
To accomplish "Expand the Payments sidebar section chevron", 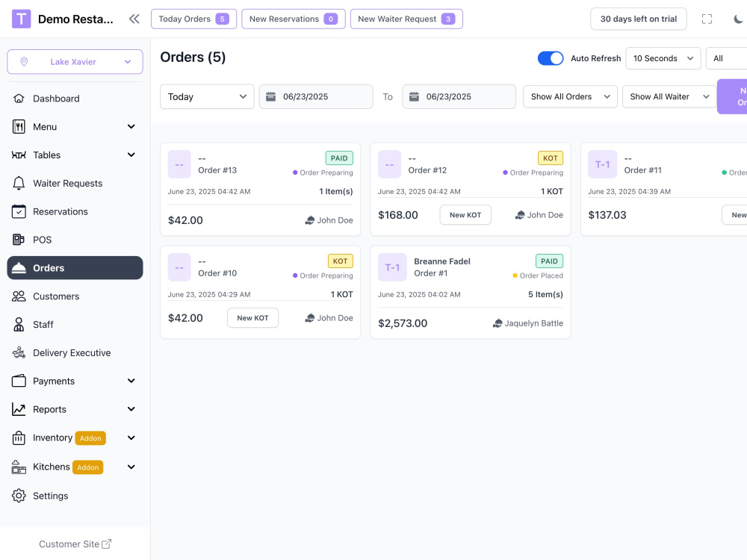I will coord(131,381).
